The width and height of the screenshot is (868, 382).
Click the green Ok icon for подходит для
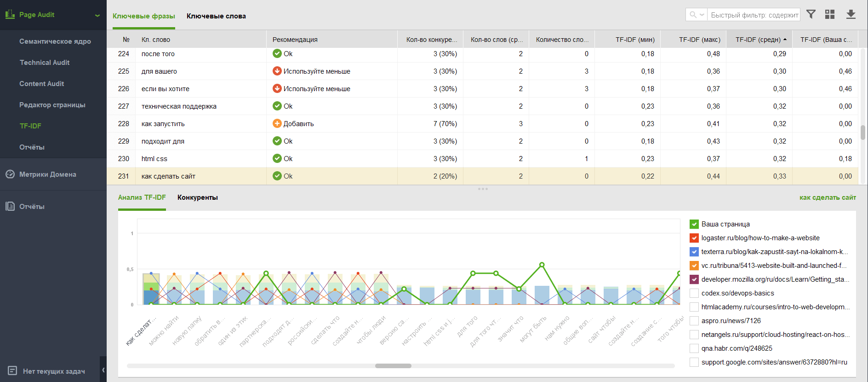tap(277, 141)
